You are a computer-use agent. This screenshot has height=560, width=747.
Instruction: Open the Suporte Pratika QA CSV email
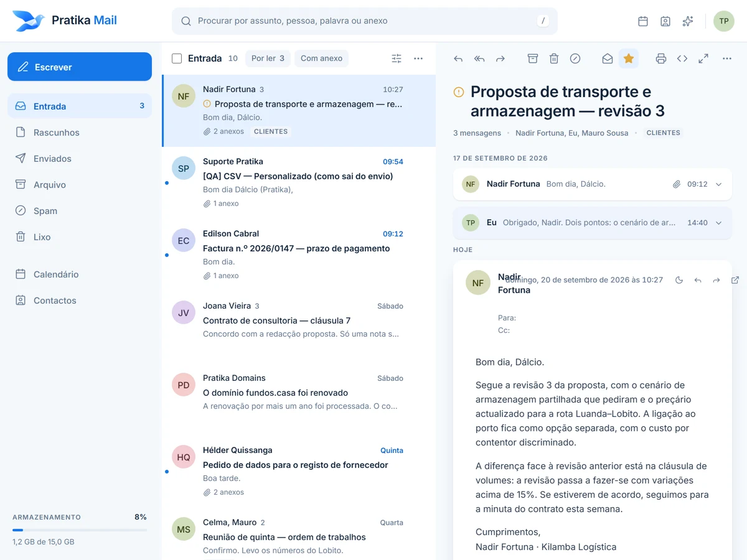click(x=299, y=183)
